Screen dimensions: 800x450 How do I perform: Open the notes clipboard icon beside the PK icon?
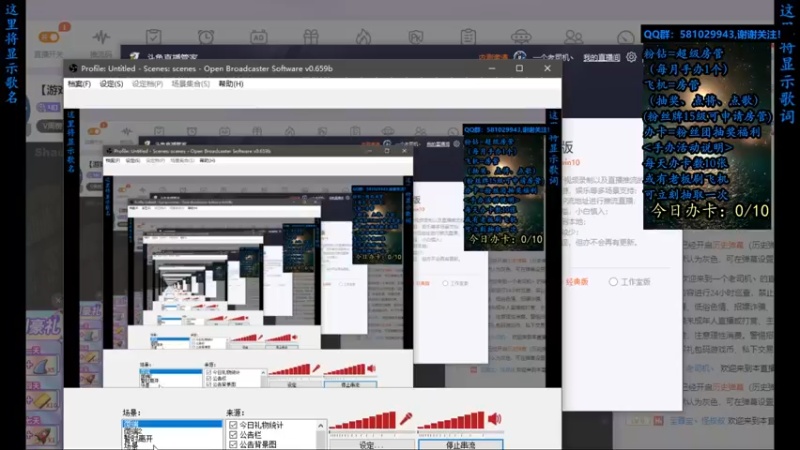coord(468,37)
